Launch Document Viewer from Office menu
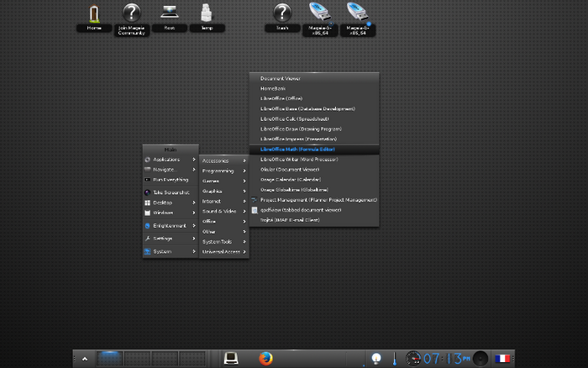This screenshot has width=588, height=368. 314,78
